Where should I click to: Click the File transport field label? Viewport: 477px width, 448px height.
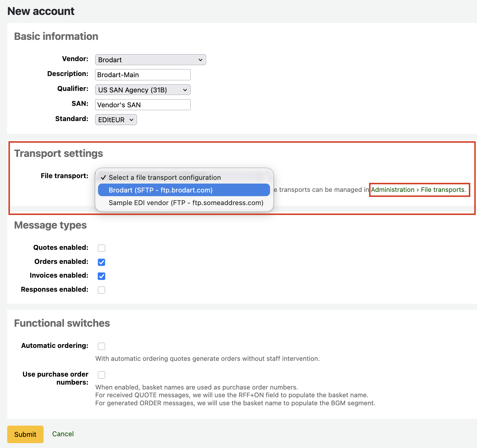tap(64, 176)
